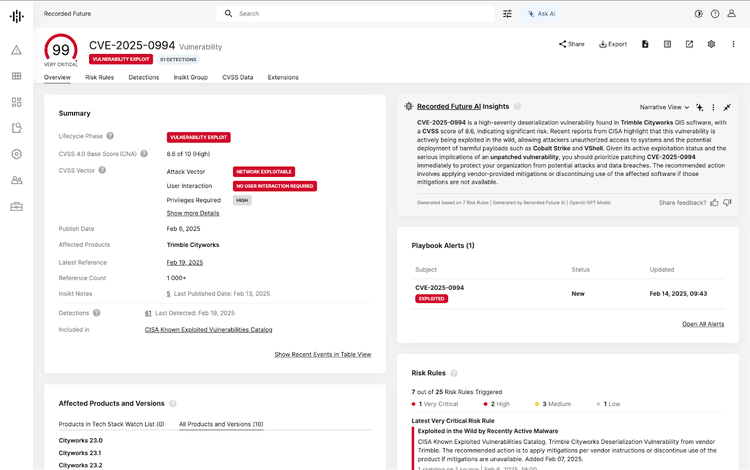750x470 pixels.
Task: Select All Products and Versions tab
Action: tap(221, 424)
